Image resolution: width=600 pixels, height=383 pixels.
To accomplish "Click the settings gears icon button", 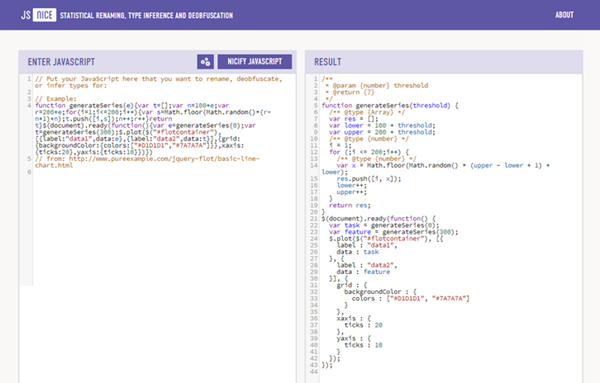I will coord(205,62).
